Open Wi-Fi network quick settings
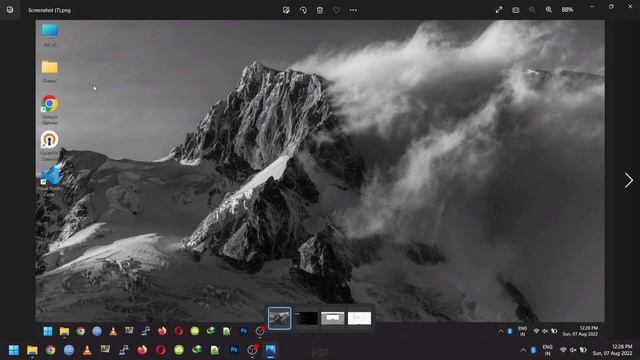Image resolution: width=640 pixels, height=360 pixels. [563, 350]
